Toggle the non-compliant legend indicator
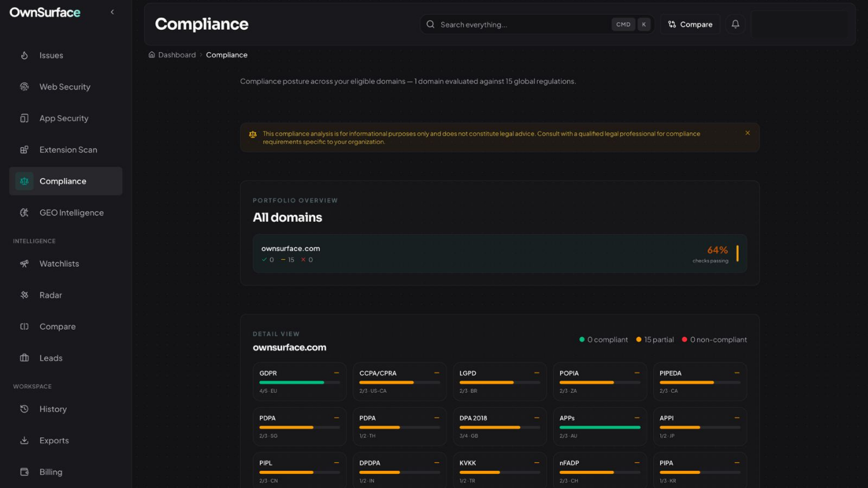Viewport: 868px width, 488px height. 684,339
